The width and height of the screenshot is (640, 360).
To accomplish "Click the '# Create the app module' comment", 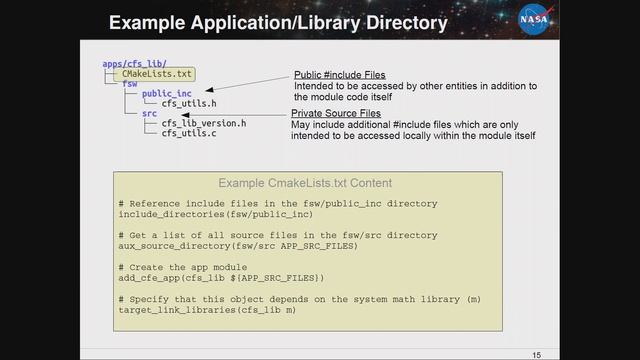I will [x=183, y=267].
